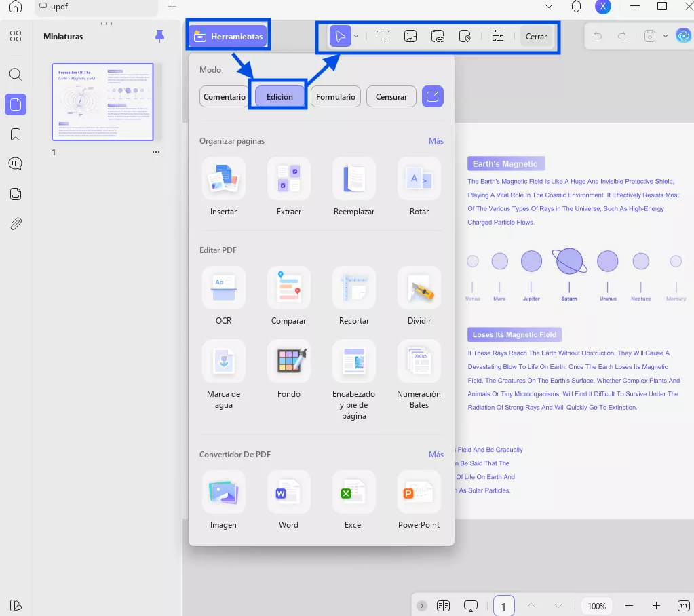Image resolution: width=694 pixels, height=616 pixels.
Task: Open Más link for Organizar páginas
Action: tap(436, 140)
